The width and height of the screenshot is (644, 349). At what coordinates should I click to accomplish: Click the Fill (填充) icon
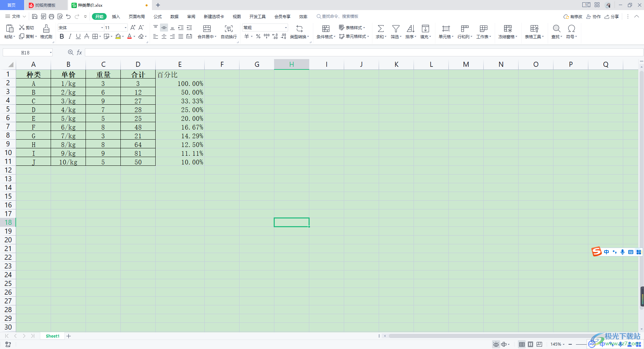coord(425,29)
